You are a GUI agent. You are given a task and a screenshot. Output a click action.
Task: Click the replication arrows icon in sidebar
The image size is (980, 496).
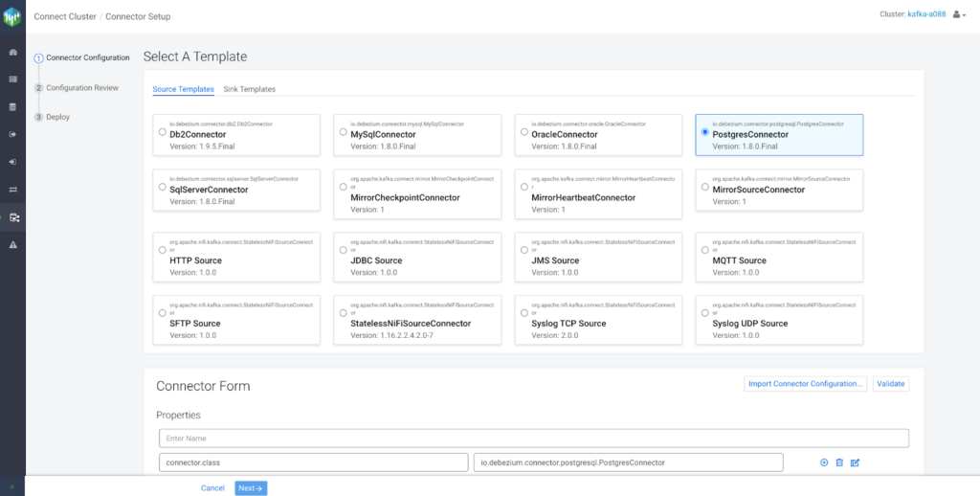click(12, 190)
